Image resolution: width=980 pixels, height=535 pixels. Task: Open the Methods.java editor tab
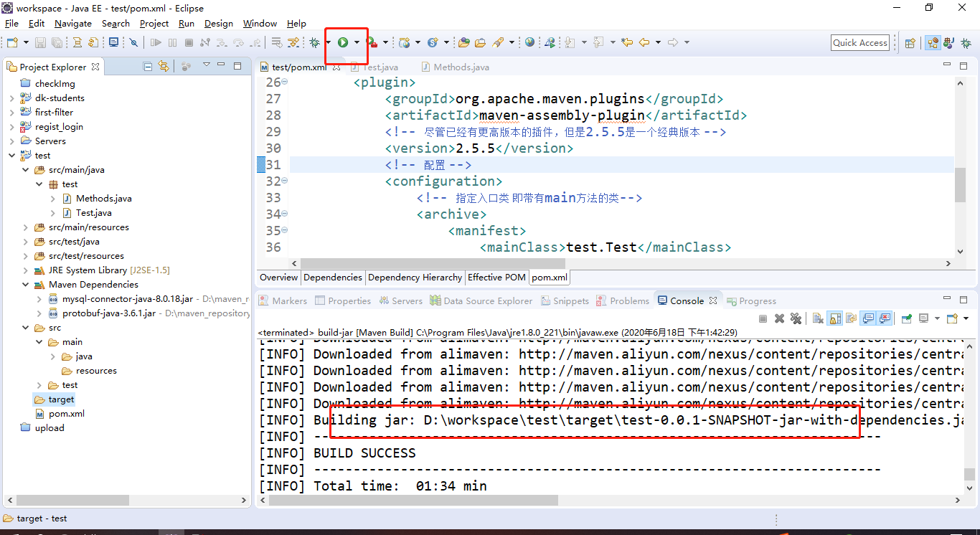[x=461, y=67]
